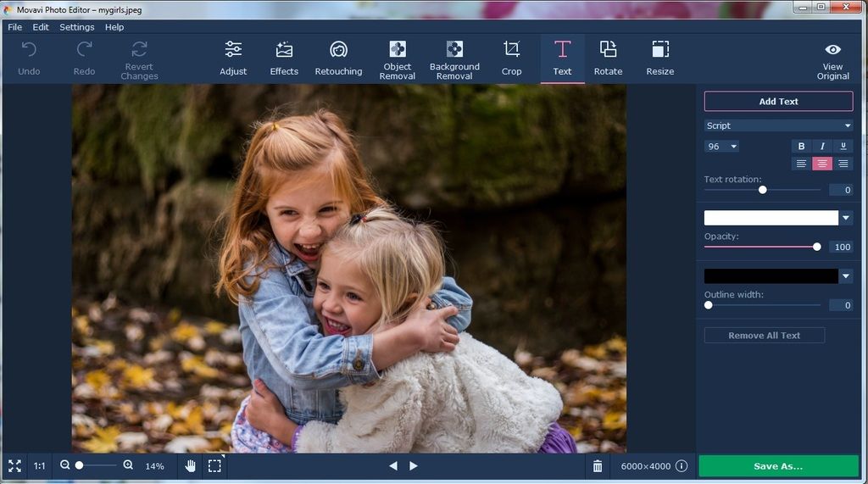Select the Text tool tab
This screenshot has height=484, width=868.
point(562,58)
